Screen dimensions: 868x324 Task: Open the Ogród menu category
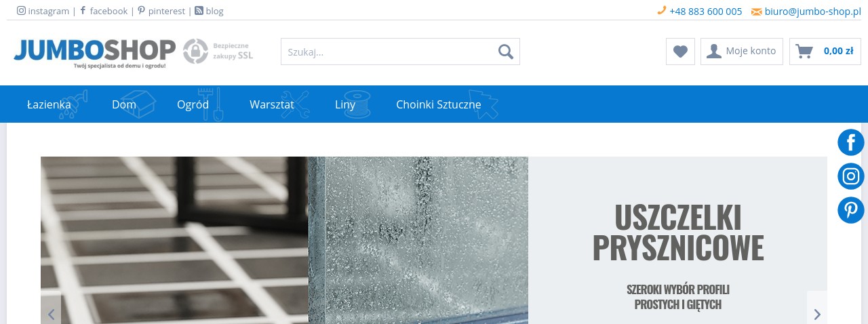coord(193,104)
